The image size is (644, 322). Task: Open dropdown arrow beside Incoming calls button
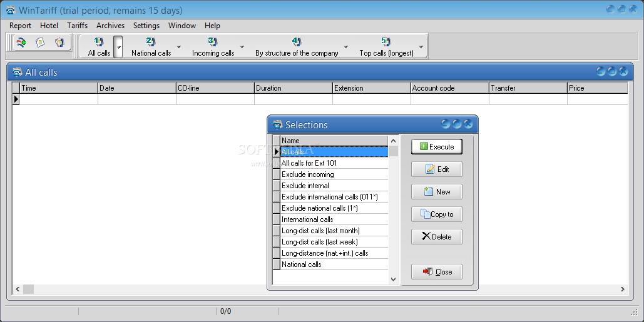click(x=242, y=47)
